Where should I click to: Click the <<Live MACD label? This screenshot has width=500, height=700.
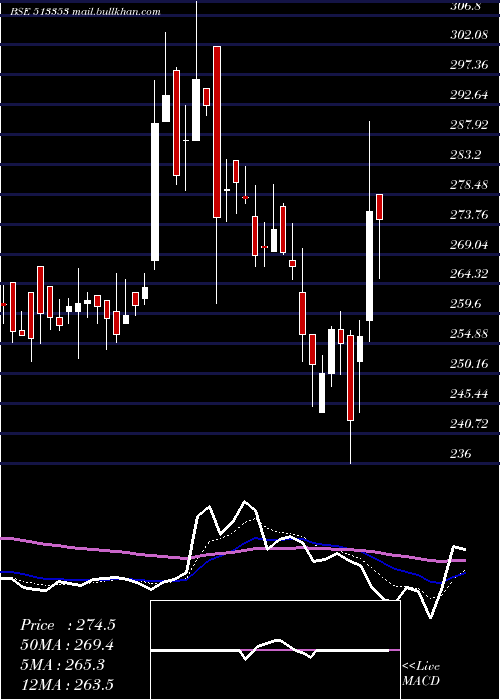tap(421, 674)
